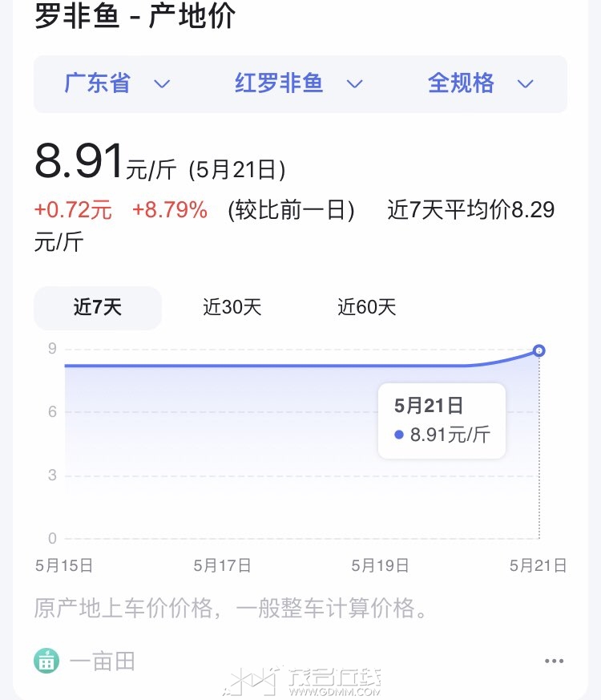The height and width of the screenshot is (700, 601).
Task: Click the 罗非鱼 - 产地价 title
Action: [x=135, y=16]
